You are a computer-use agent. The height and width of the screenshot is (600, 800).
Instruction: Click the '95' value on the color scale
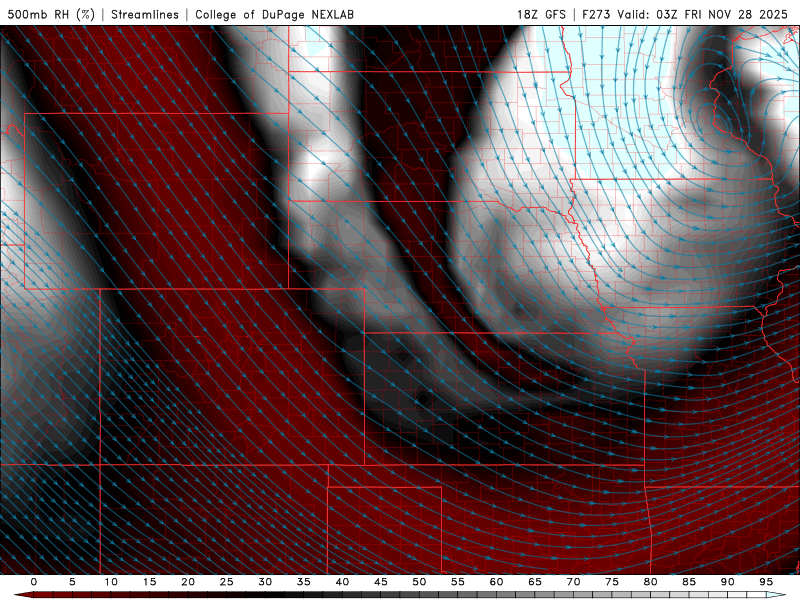[x=766, y=582]
